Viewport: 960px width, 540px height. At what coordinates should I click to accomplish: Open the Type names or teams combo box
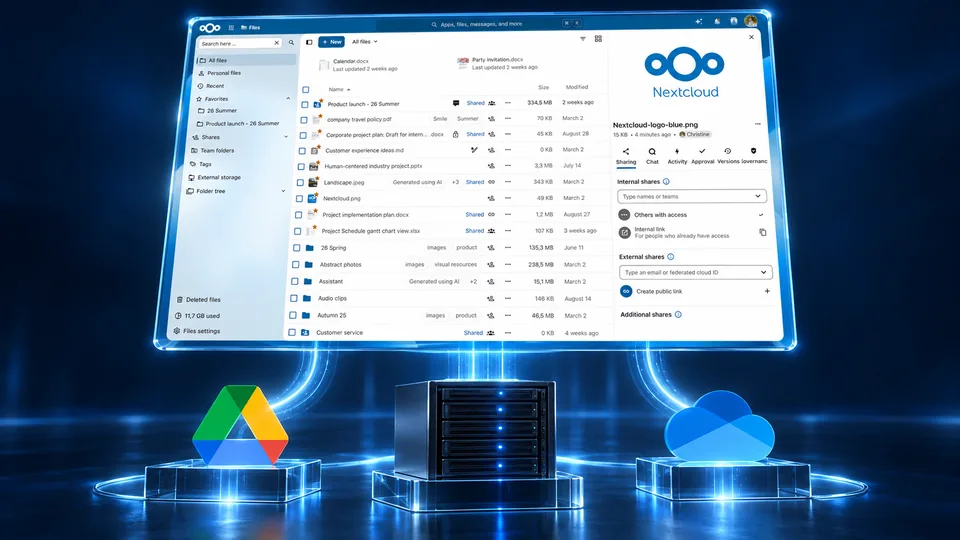[691, 197]
